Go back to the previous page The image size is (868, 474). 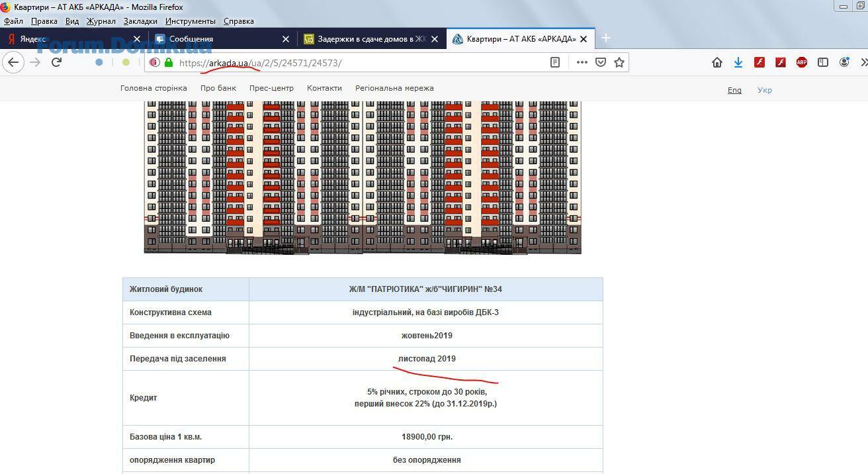coord(13,62)
